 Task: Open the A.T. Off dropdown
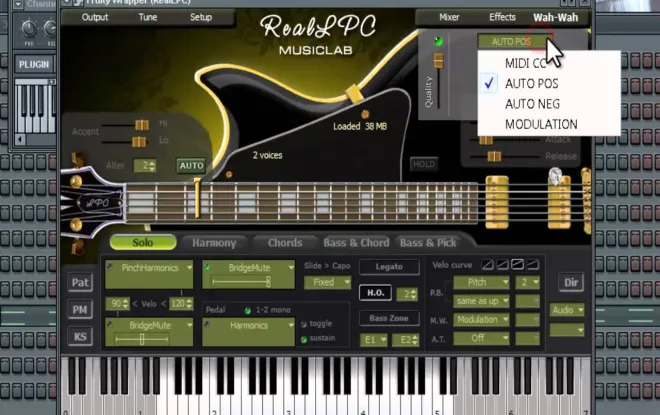tap(481, 338)
